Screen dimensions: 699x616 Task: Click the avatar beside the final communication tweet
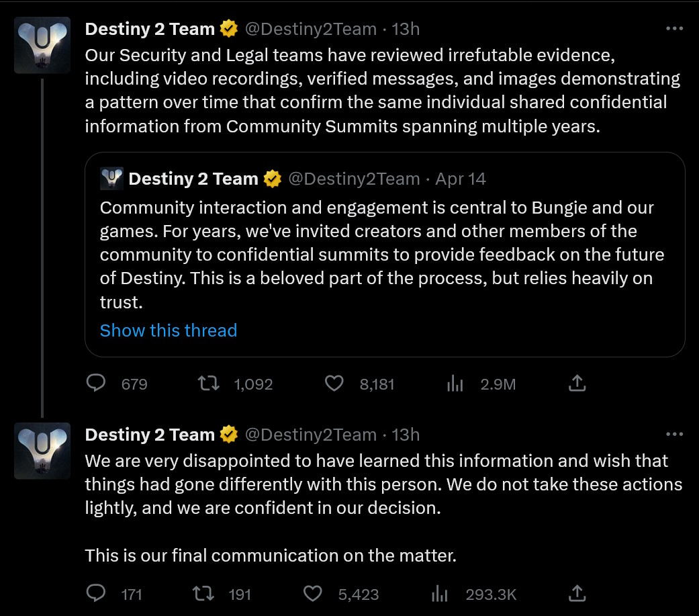pyautogui.click(x=42, y=450)
